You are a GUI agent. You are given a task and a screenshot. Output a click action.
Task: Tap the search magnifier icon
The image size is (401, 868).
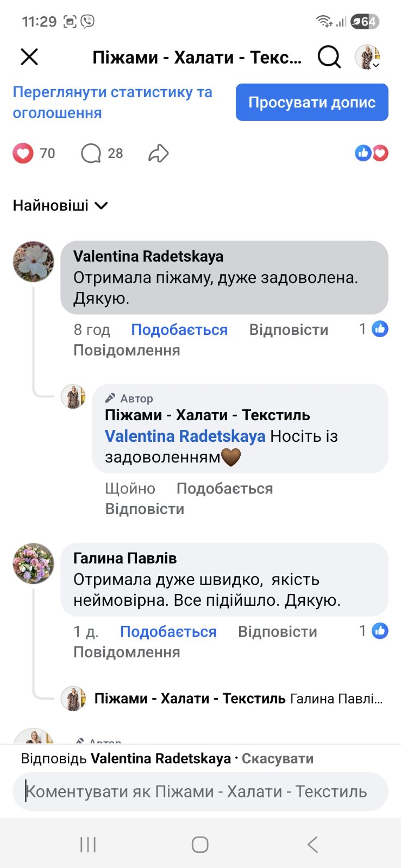click(329, 56)
